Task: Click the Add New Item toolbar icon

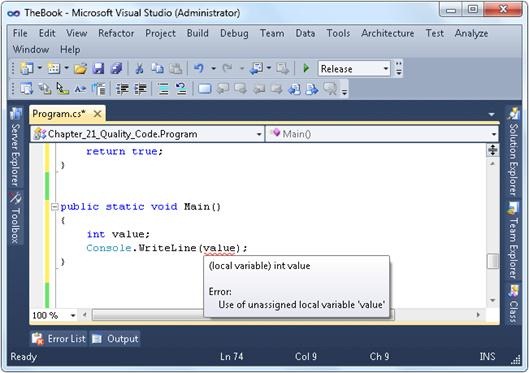Action: (x=53, y=69)
